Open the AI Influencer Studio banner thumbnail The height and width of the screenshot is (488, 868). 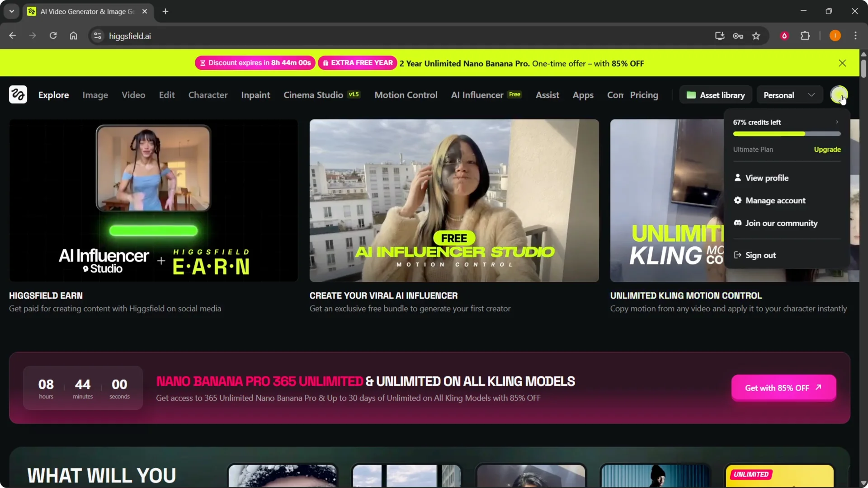[454, 201]
